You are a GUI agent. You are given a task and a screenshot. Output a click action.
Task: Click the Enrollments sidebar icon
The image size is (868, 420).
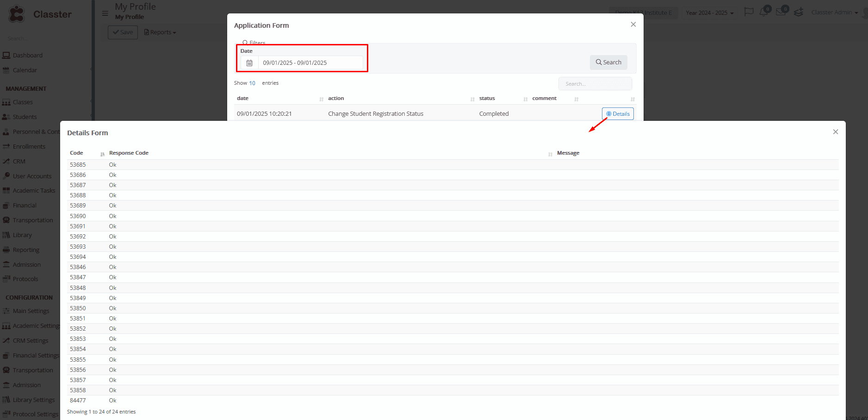pos(6,146)
